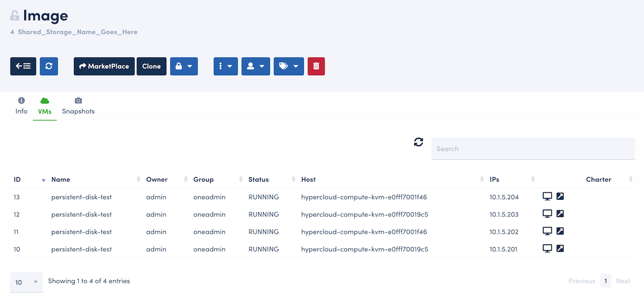Open the lock dropdown menu
Image resolution: width=644 pixels, height=305 pixels.
pyautogui.click(x=184, y=66)
